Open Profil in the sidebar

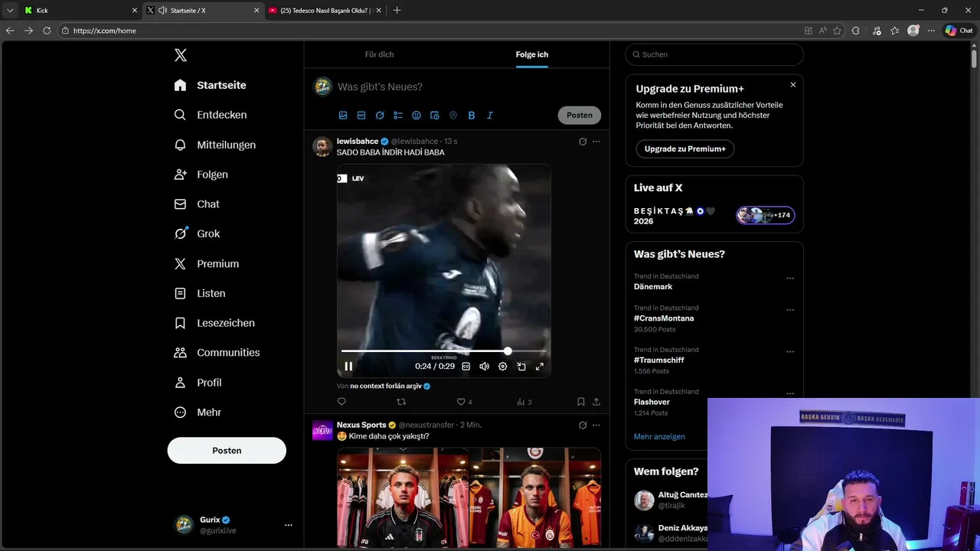click(198, 383)
